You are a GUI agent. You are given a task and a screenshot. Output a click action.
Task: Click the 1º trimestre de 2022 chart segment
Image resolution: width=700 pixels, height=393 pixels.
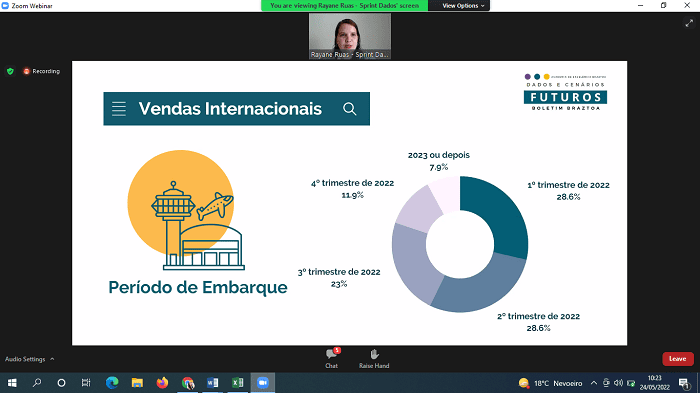pyautogui.click(x=502, y=214)
